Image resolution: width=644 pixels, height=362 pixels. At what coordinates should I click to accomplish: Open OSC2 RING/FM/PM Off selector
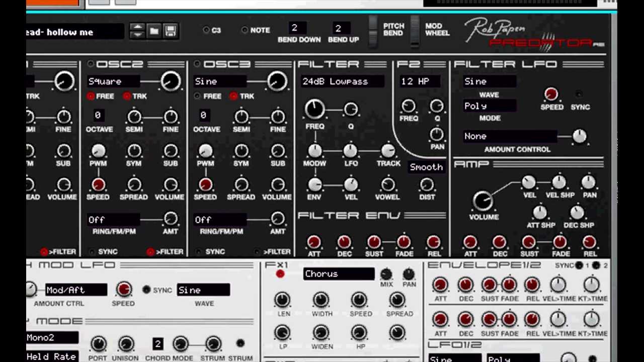coord(113,220)
